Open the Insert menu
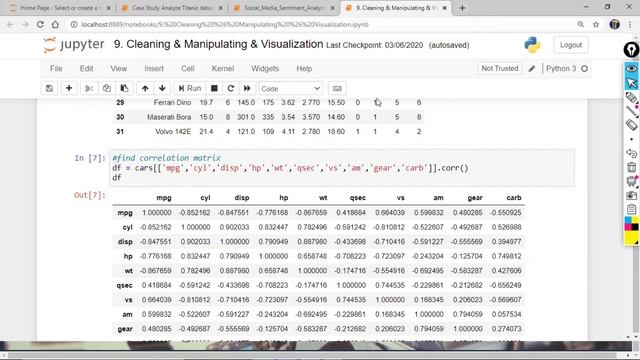 point(154,69)
